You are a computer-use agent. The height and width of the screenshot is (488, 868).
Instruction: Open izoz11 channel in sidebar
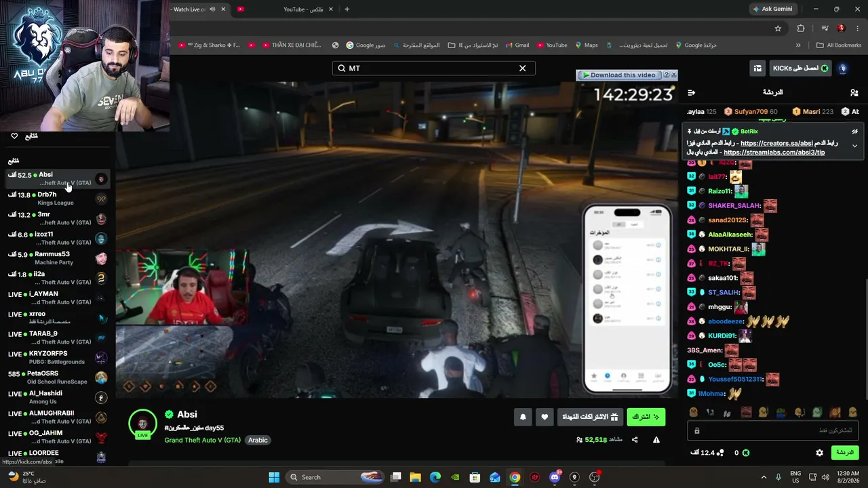57,239
